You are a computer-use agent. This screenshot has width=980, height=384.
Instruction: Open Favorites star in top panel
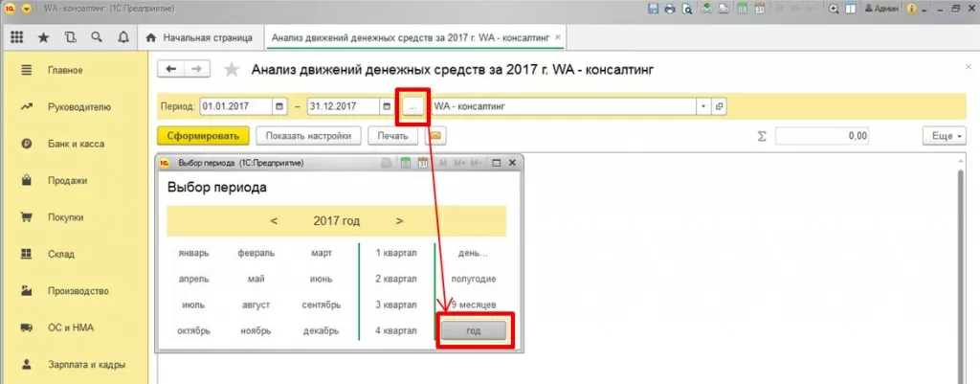pos(43,38)
